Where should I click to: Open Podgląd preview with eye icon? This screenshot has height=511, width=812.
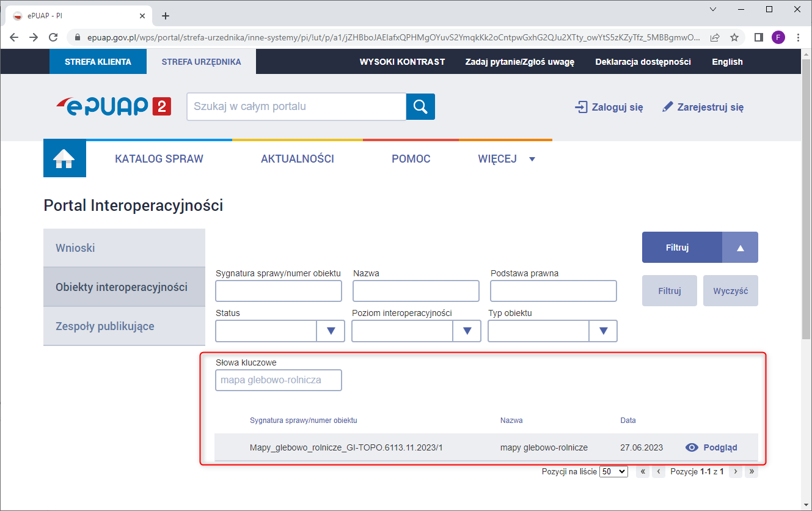click(x=711, y=447)
